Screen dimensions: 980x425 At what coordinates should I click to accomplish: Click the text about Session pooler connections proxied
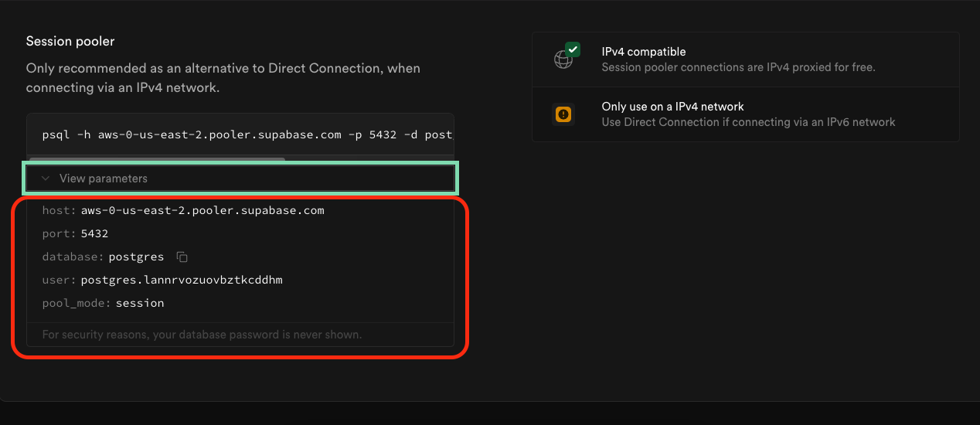pyautogui.click(x=738, y=67)
